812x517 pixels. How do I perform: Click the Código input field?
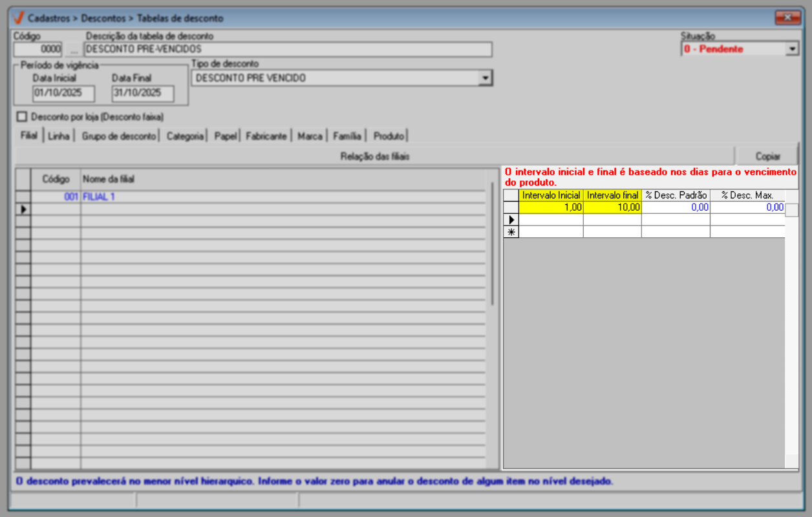[x=38, y=49]
